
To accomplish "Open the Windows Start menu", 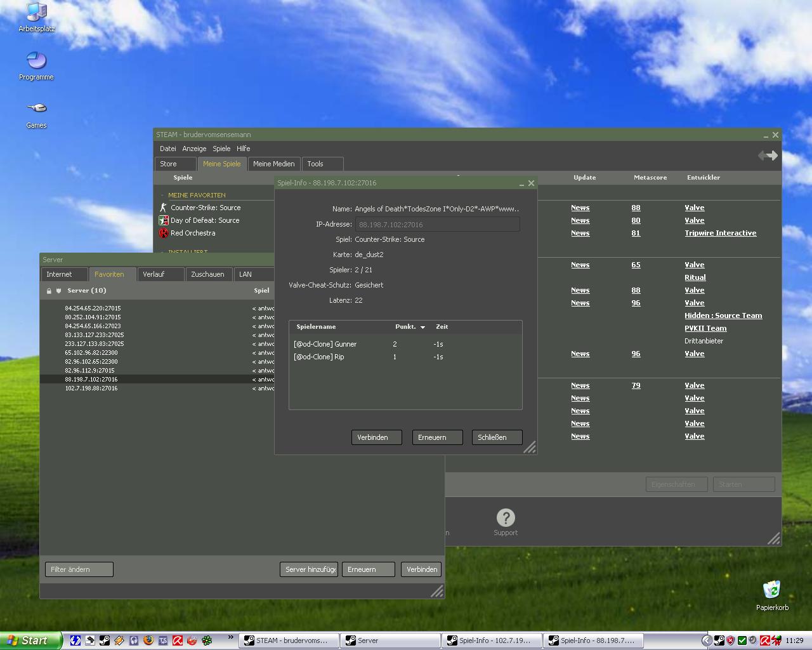I will (30, 640).
